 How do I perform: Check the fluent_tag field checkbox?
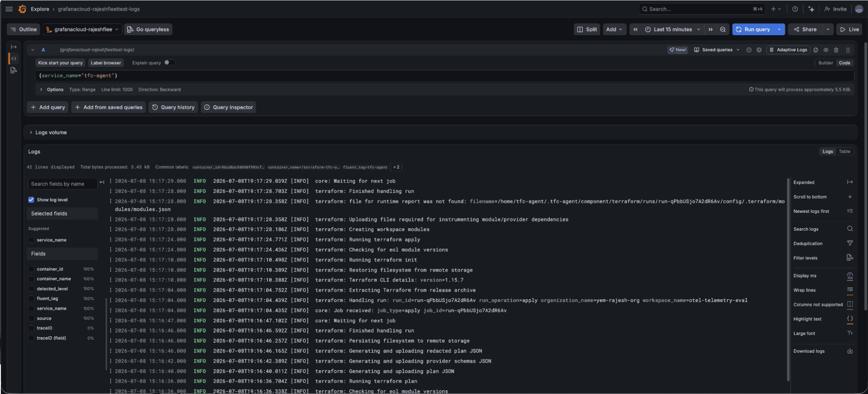31,298
